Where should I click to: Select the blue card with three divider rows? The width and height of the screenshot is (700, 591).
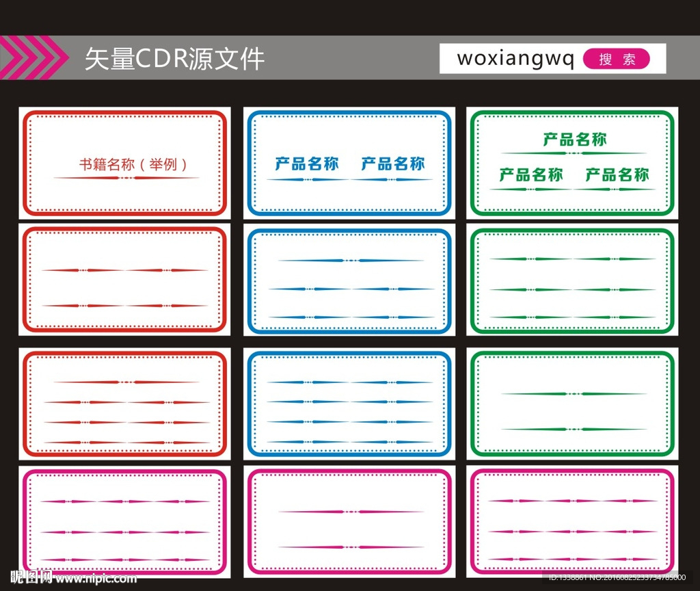(349, 280)
